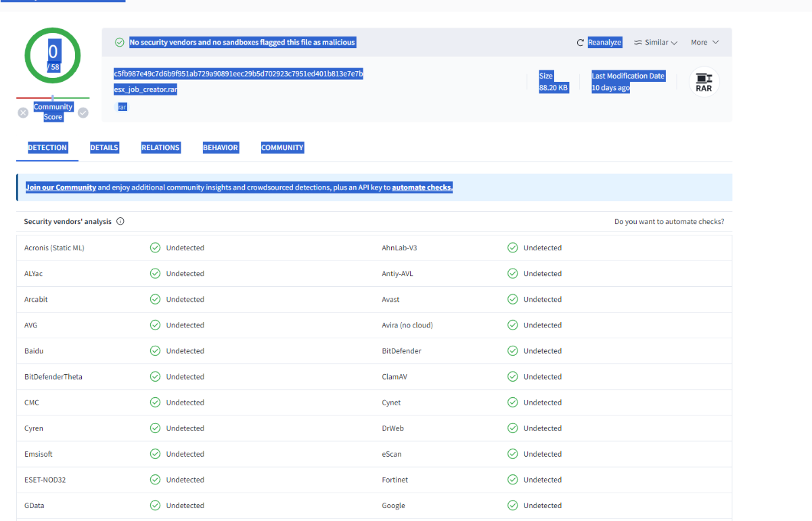Image resolution: width=812 pixels, height=521 pixels.
Task: Click the automate checks link in banner
Action: 422,187
